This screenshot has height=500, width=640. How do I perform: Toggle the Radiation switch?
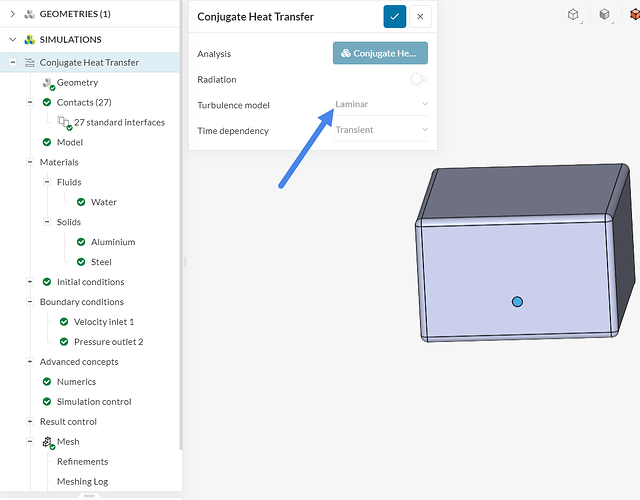419,79
